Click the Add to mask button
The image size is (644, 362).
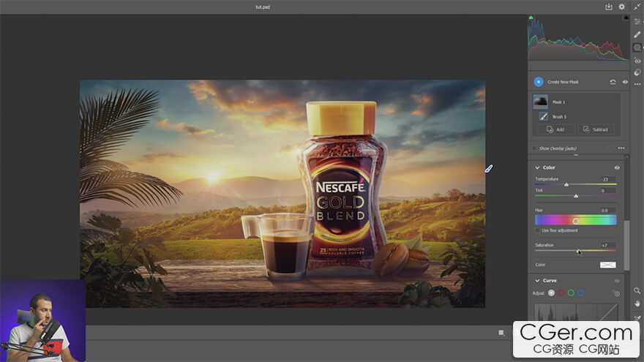pyautogui.click(x=555, y=129)
